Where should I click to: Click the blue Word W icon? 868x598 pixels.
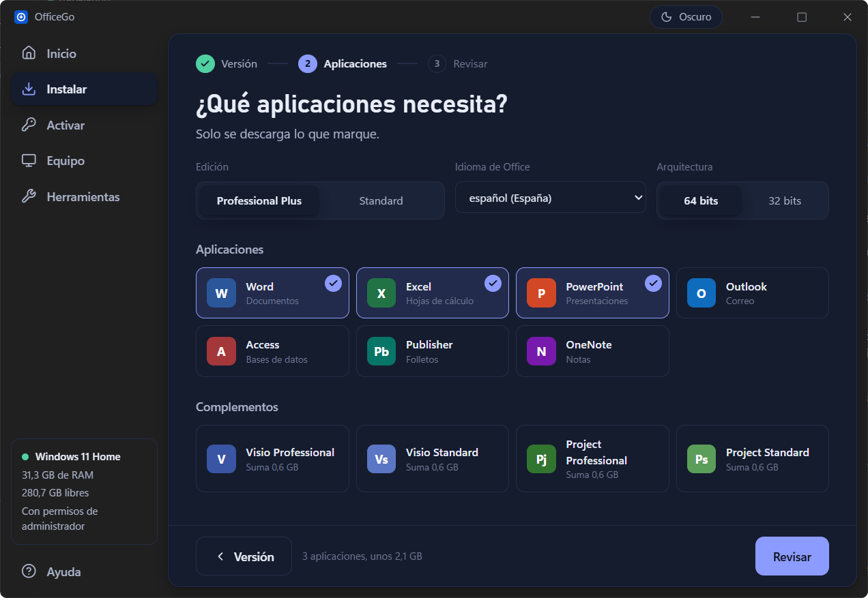tap(221, 293)
